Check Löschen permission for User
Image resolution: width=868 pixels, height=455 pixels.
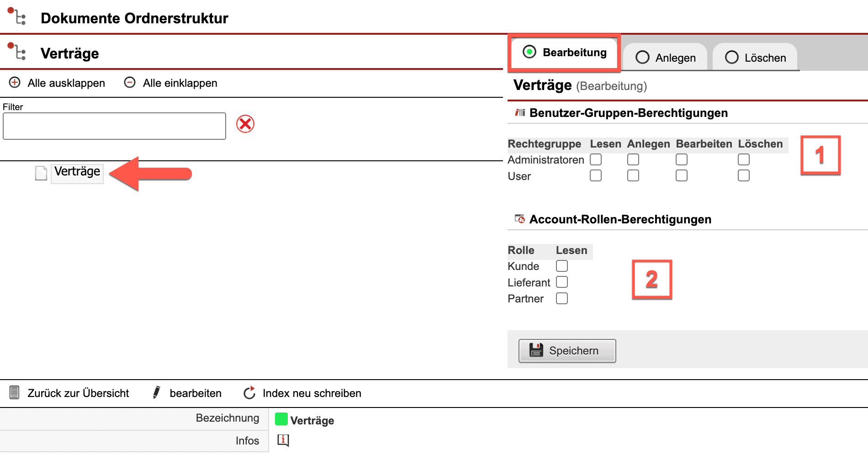click(743, 176)
